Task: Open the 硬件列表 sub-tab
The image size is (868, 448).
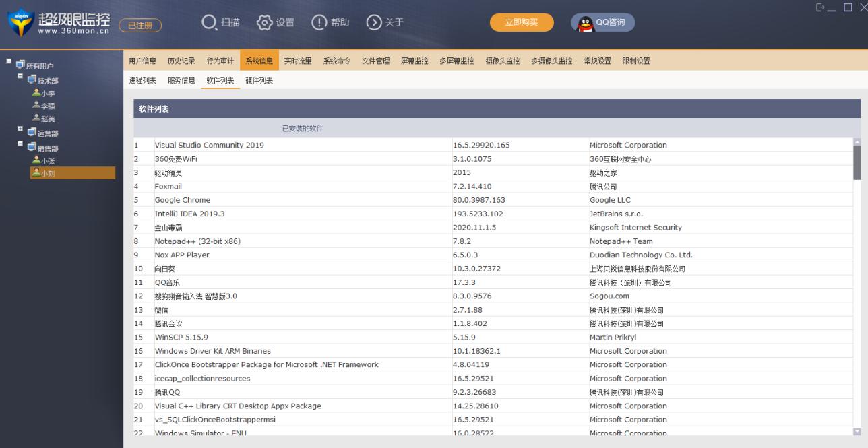Action: (x=259, y=81)
